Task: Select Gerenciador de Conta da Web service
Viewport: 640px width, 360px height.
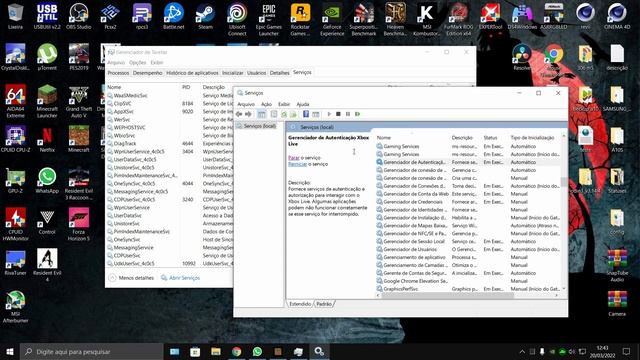Action: click(468, 194)
